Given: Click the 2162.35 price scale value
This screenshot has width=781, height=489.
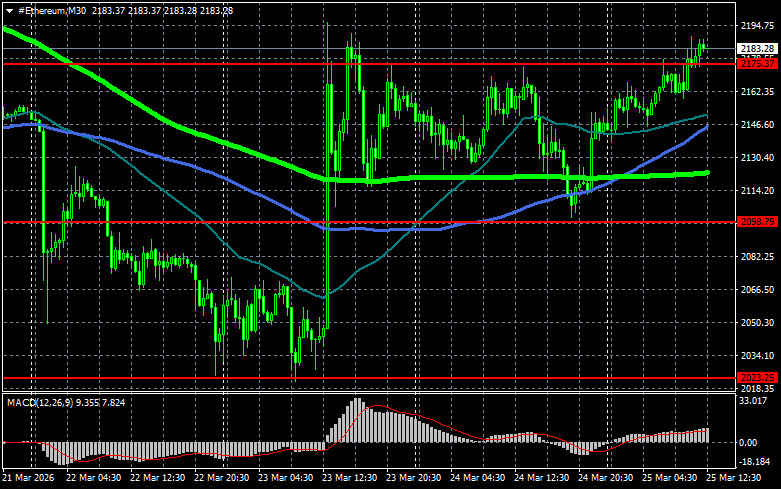Looking at the screenshot, I should click(757, 92).
